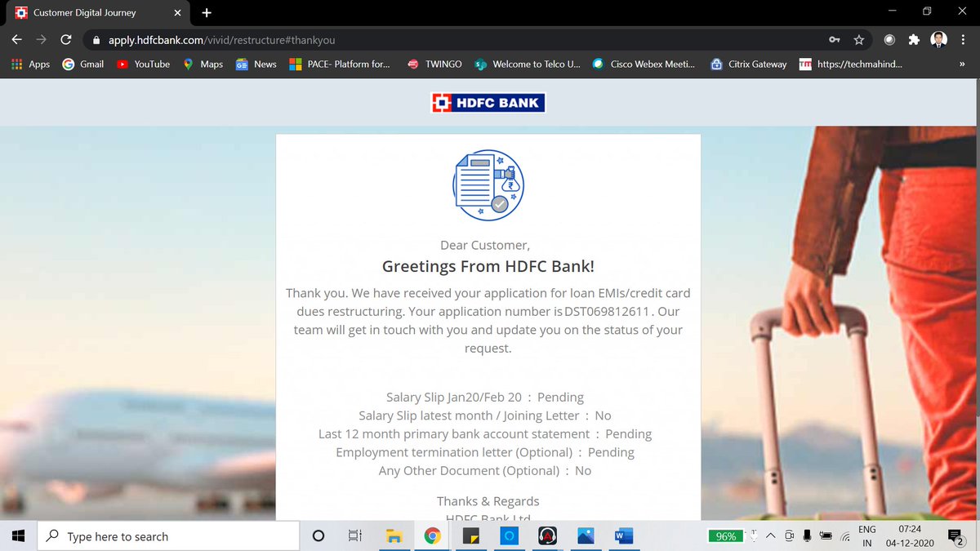This screenshot has width=980, height=551.
Task: Click the Thanks & Regards text
Action: coord(488,501)
